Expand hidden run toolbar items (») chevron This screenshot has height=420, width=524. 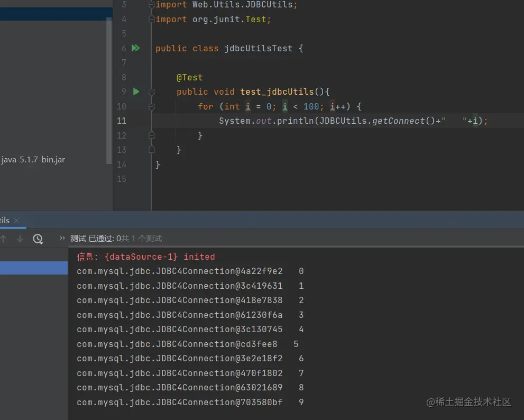(62, 238)
